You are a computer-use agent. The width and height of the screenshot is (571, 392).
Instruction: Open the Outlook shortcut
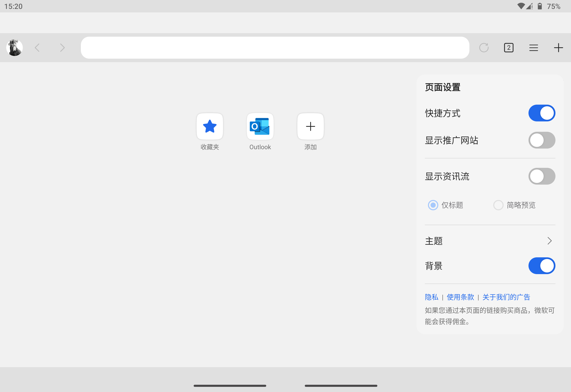pos(260,132)
